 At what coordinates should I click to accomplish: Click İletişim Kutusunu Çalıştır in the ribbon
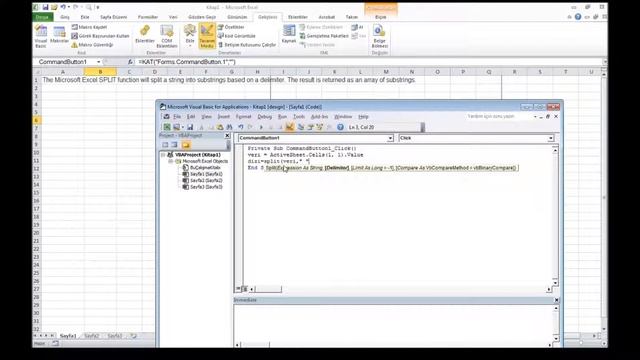pyautogui.click(x=247, y=45)
